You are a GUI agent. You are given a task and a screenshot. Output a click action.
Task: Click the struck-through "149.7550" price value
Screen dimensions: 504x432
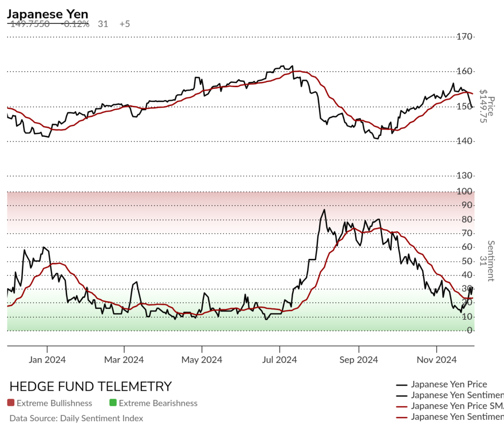(x=30, y=24)
